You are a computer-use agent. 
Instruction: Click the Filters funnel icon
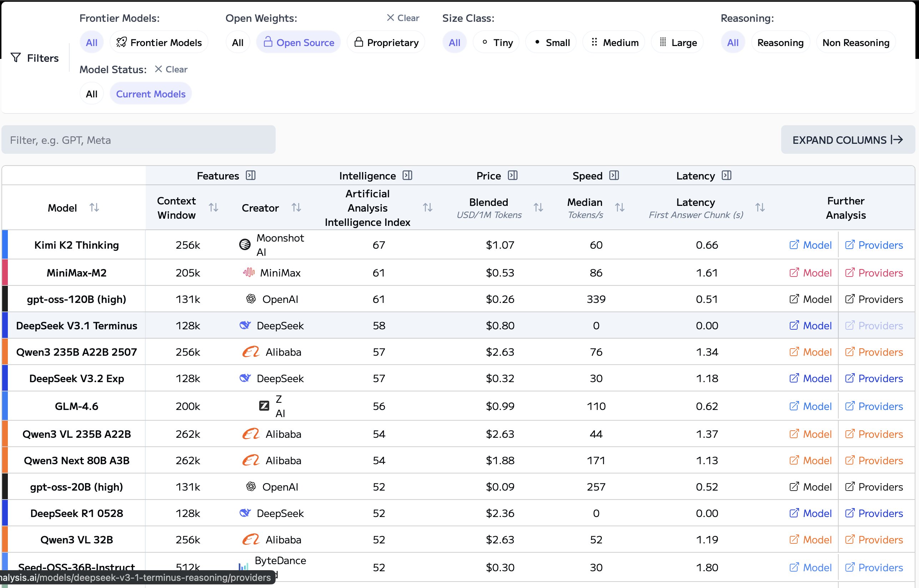point(16,58)
